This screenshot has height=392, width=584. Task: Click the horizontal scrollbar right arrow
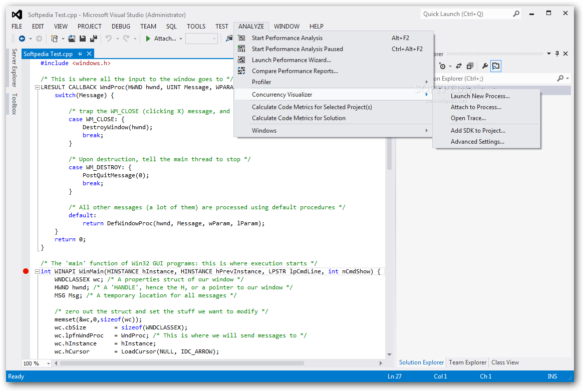point(381,363)
